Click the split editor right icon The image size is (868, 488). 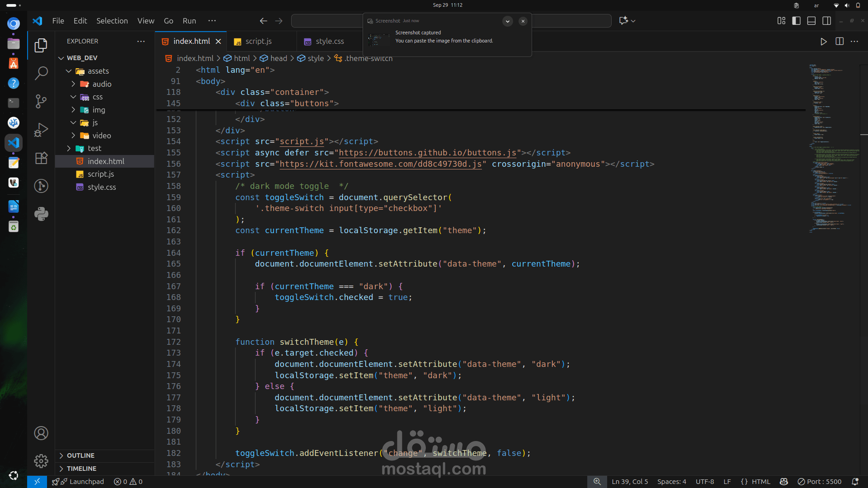coord(840,41)
